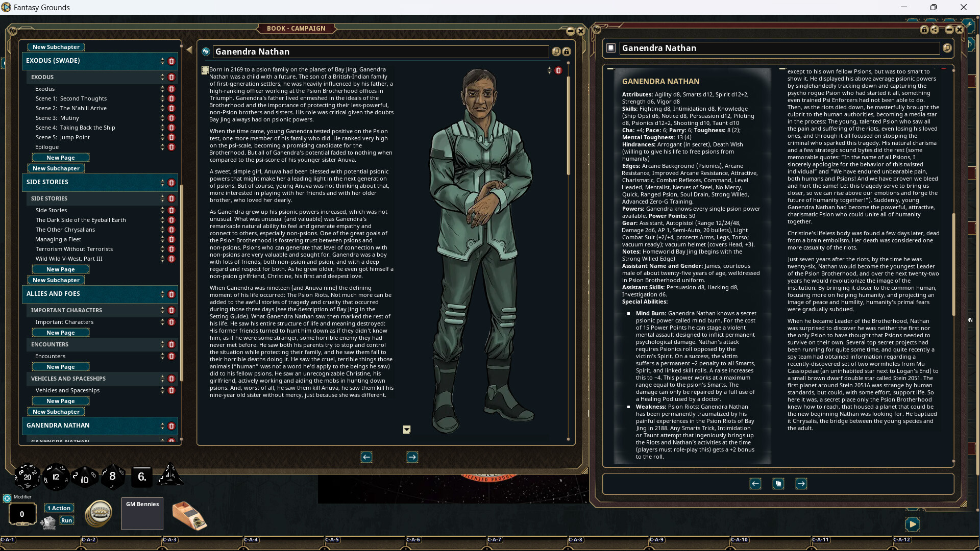This screenshot has height=551, width=980.
Task: Select the damage dice icon beside Run
Action: [48, 522]
